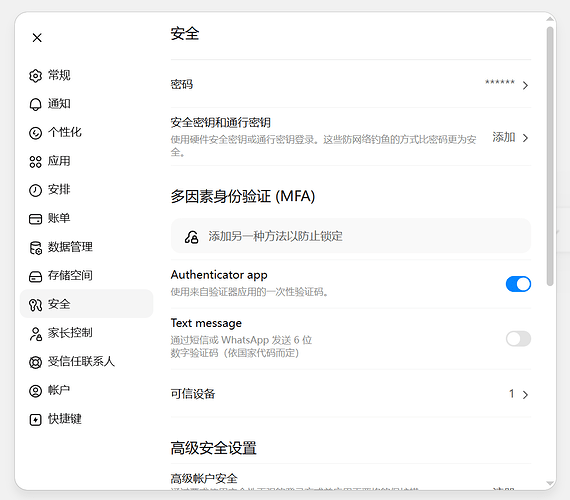Open the 账单 settings

pyautogui.click(x=87, y=219)
